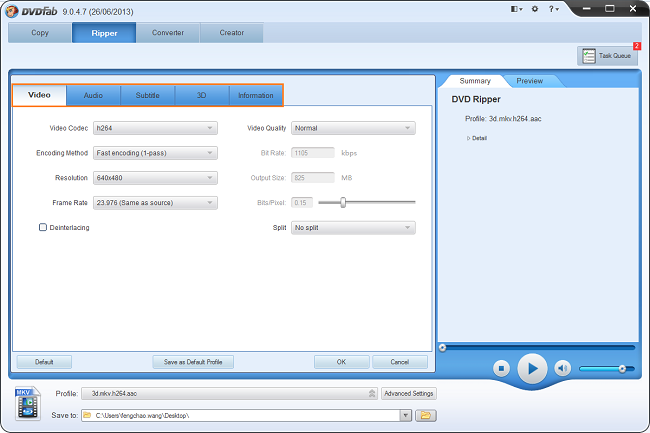The height and width of the screenshot is (433, 650).
Task: Expand the Detail section in Summary
Action: click(477, 138)
